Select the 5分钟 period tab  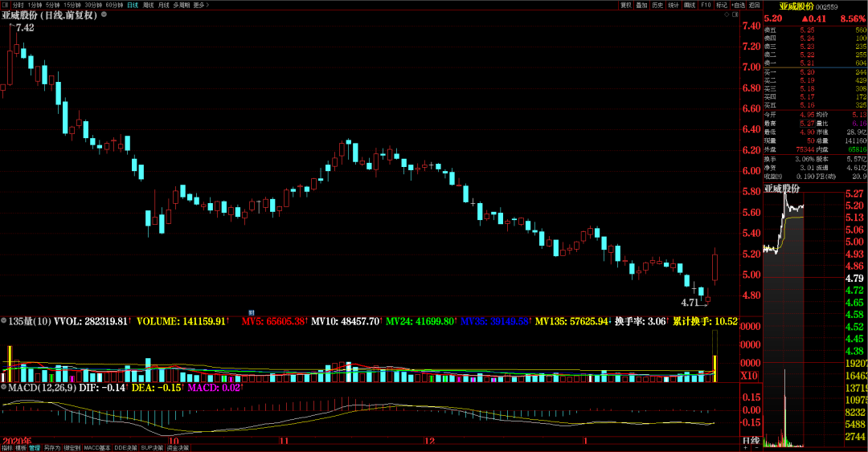(52, 5)
